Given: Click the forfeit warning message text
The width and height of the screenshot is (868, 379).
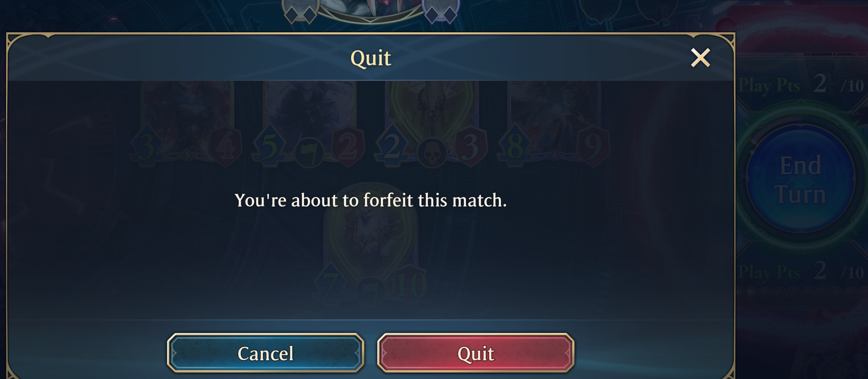Looking at the screenshot, I should tap(370, 200).
